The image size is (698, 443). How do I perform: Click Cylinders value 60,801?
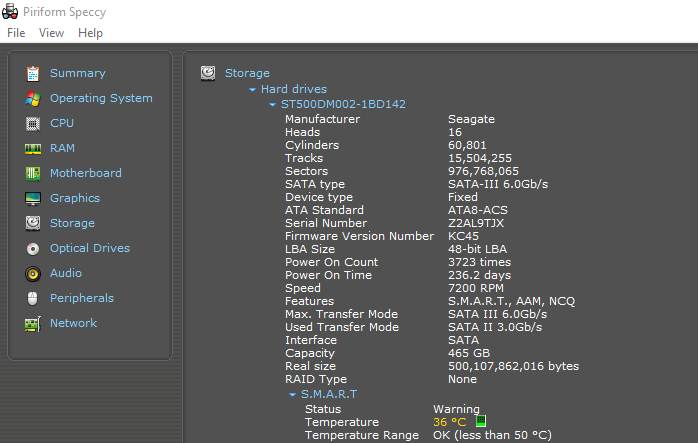467,146
